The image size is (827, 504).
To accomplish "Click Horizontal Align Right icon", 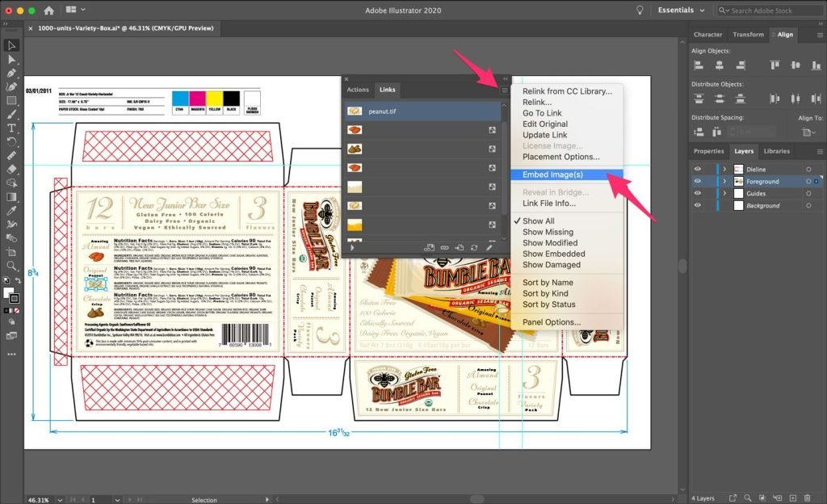I will pos(741,65).
